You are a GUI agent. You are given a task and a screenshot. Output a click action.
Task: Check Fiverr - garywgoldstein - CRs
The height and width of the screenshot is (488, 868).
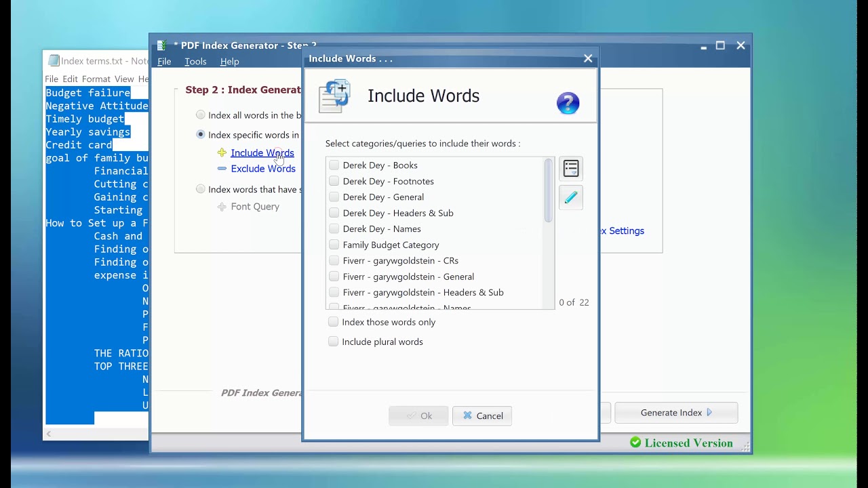point(334,260)
